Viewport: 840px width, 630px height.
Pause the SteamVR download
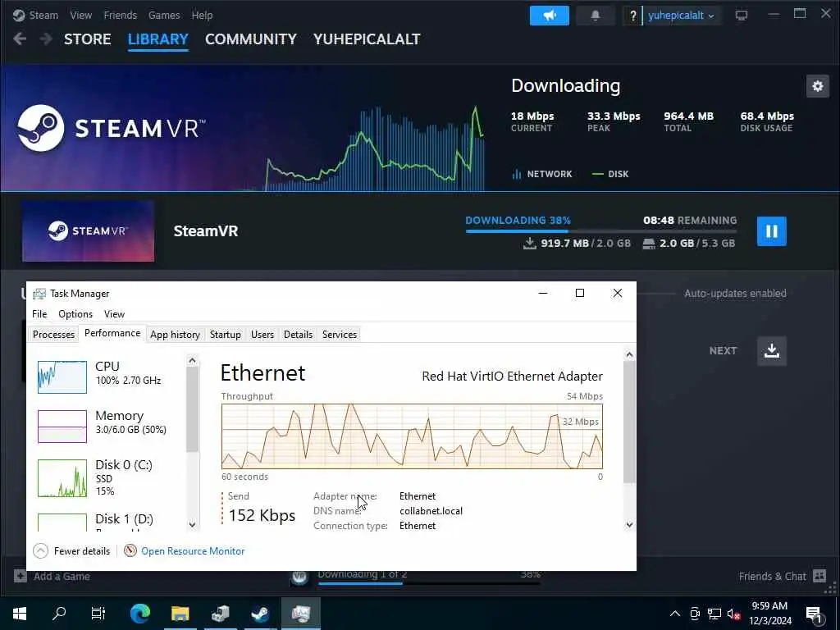tap(771, 231)
